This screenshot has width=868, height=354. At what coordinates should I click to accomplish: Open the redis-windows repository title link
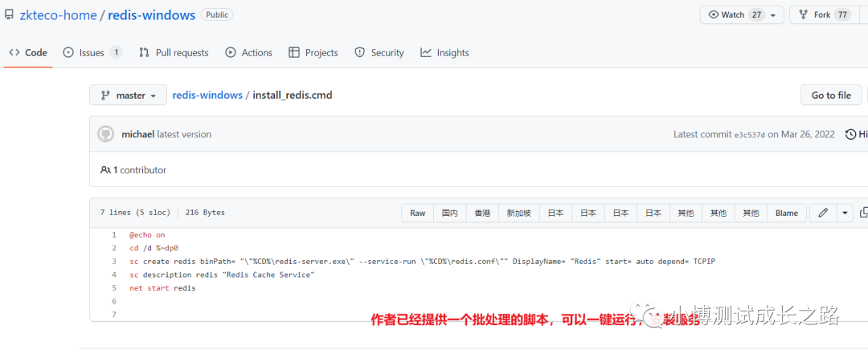coord(152,15)
